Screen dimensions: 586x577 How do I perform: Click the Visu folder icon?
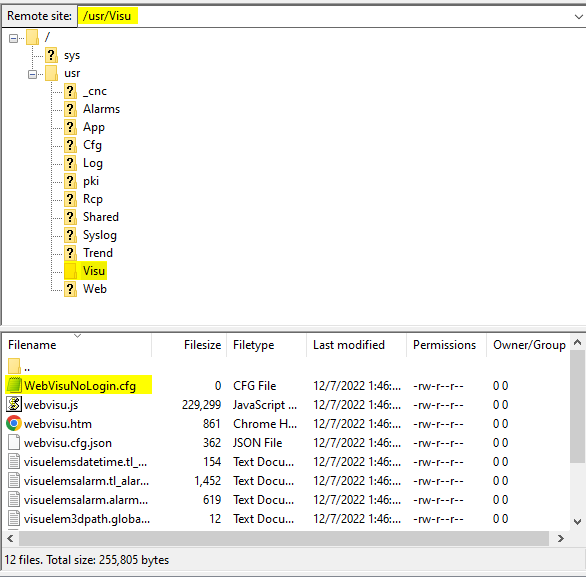click(70, 271)
